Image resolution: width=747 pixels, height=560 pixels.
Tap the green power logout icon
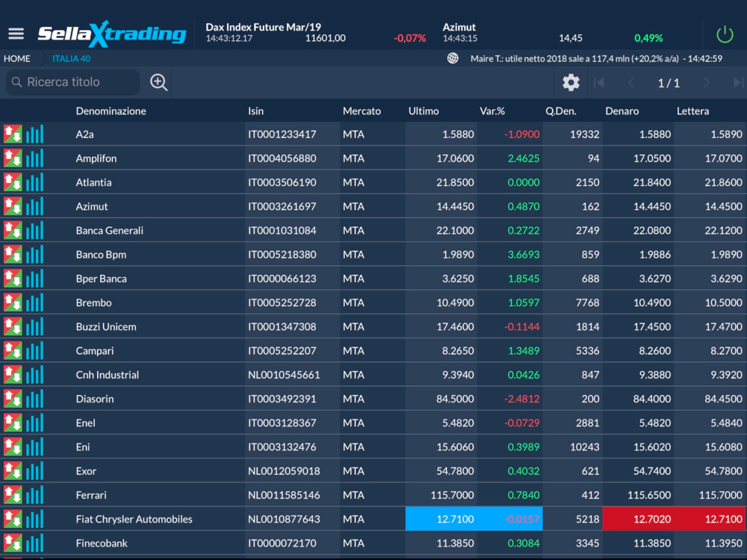725,34
